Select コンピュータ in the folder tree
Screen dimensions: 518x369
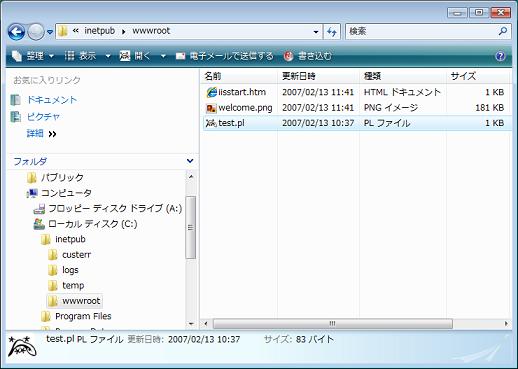[66, 193]
